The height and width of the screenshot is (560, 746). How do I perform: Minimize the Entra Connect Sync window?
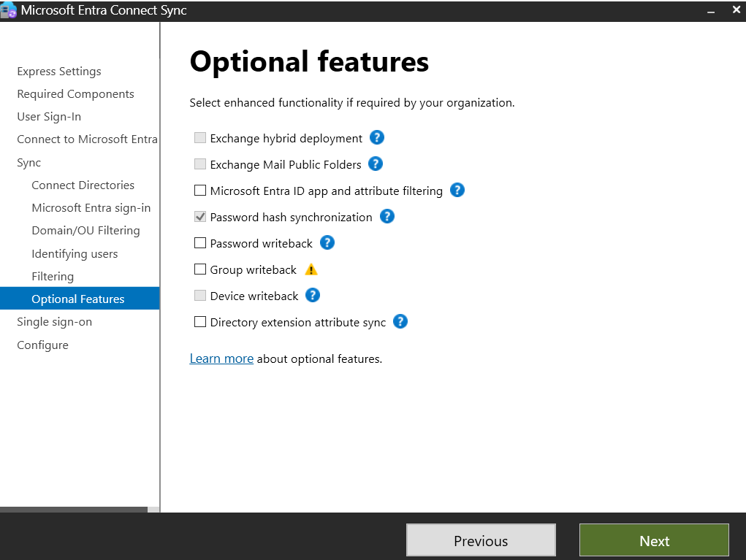[711, 10]
